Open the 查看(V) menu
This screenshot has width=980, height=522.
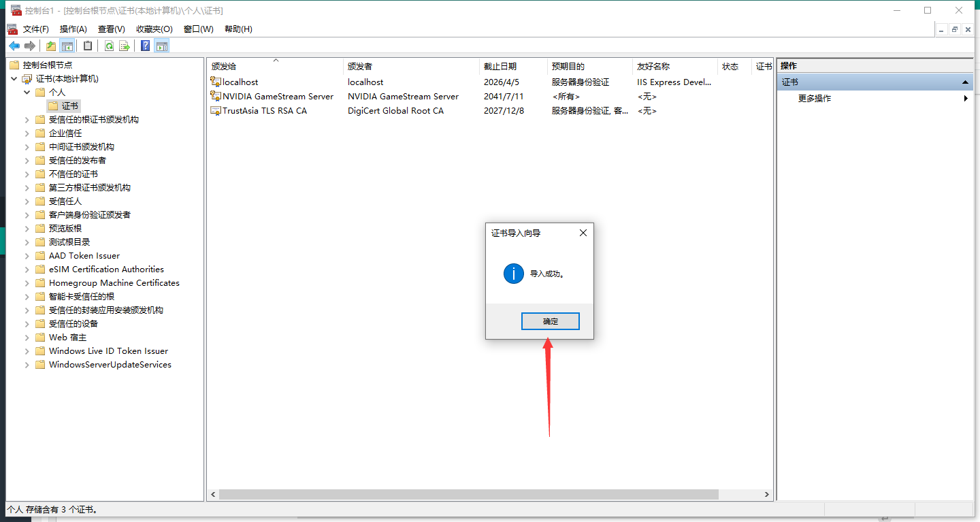click(x=111, y=29)
